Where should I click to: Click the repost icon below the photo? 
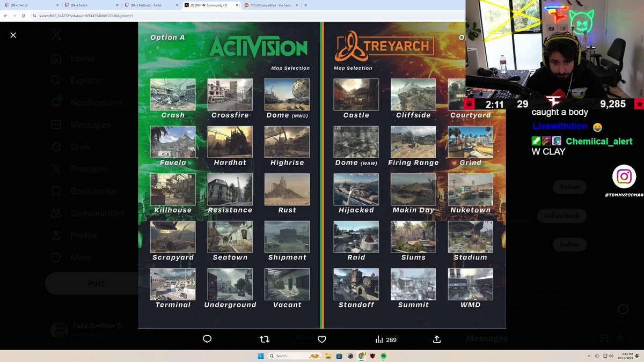click(265, 339)
